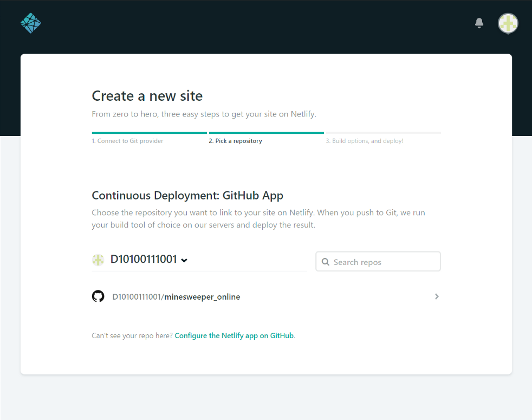Click the GitHub octocat icon
Screen dimensions: 532x420
click(x=98, y=296)
